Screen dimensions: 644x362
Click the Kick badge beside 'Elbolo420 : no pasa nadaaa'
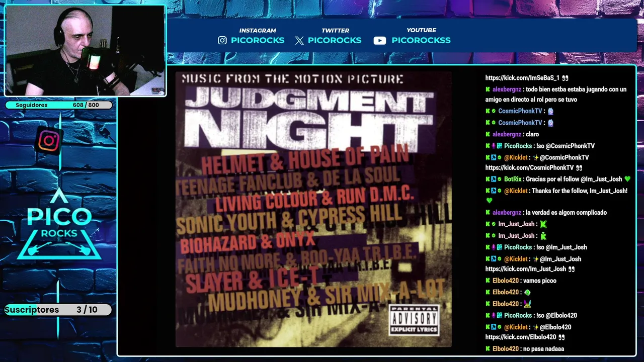(x=488, y=348)
